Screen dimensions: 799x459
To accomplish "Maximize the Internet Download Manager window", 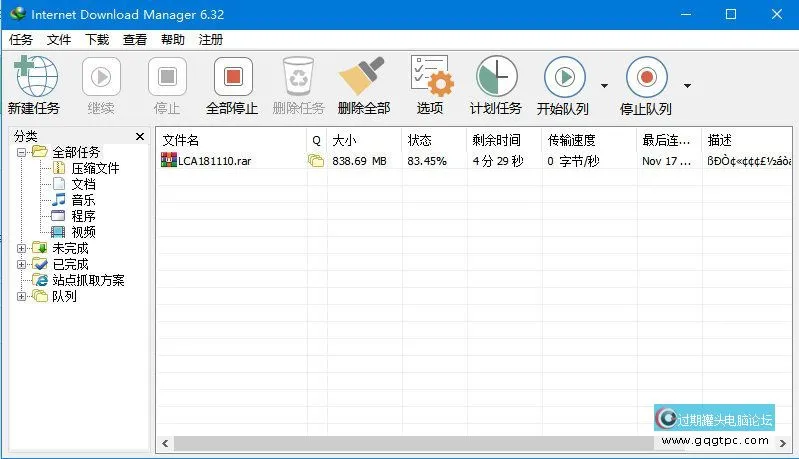I will point(731,14).
